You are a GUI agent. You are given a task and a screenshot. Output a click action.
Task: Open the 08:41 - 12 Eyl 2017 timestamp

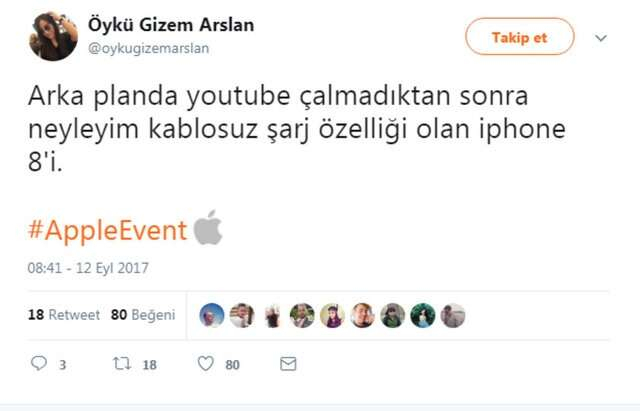[x=88, y=268]
